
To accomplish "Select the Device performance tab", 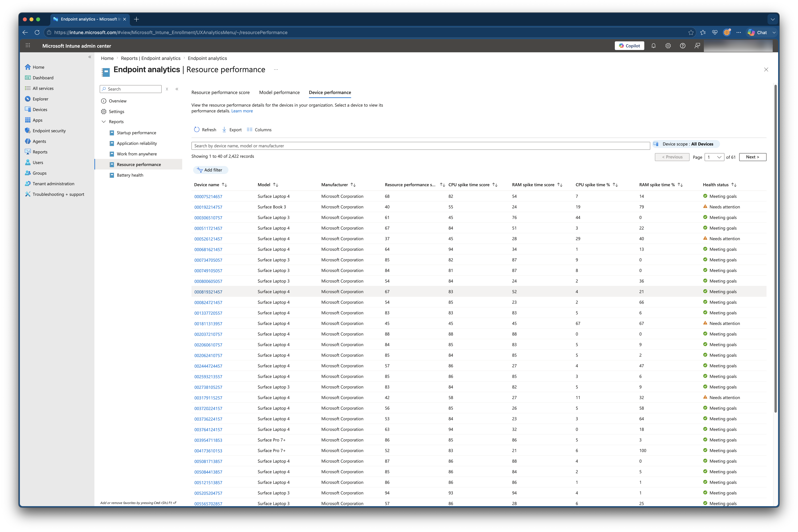I will point(330,92).
